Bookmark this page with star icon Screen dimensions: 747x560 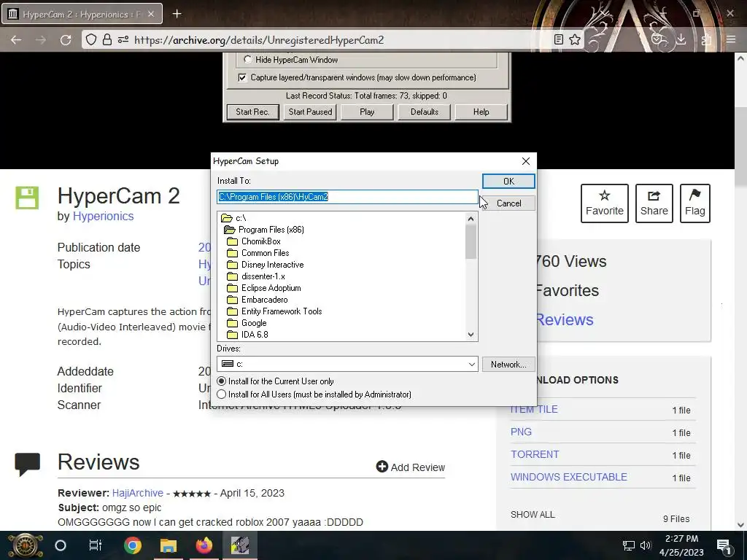(x=575, y=39)
